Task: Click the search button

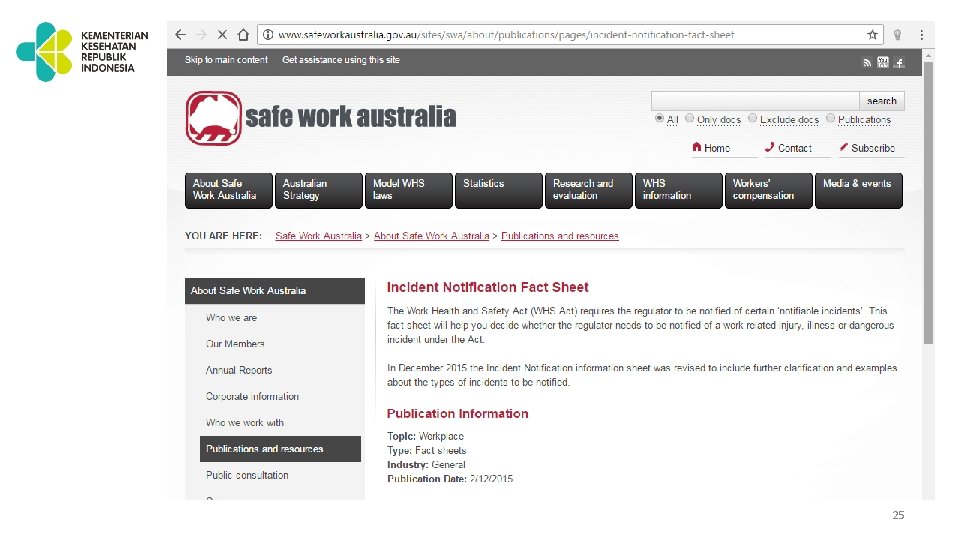Action: 882,101
